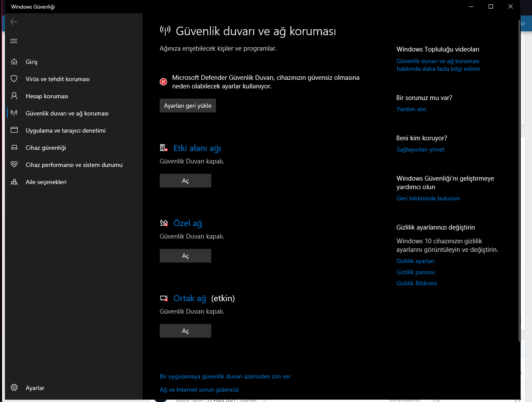This screenshot has width=532, height=402.
Task: Click the family icon for Aile seçenekleri
Action: (x=14, y=182)
